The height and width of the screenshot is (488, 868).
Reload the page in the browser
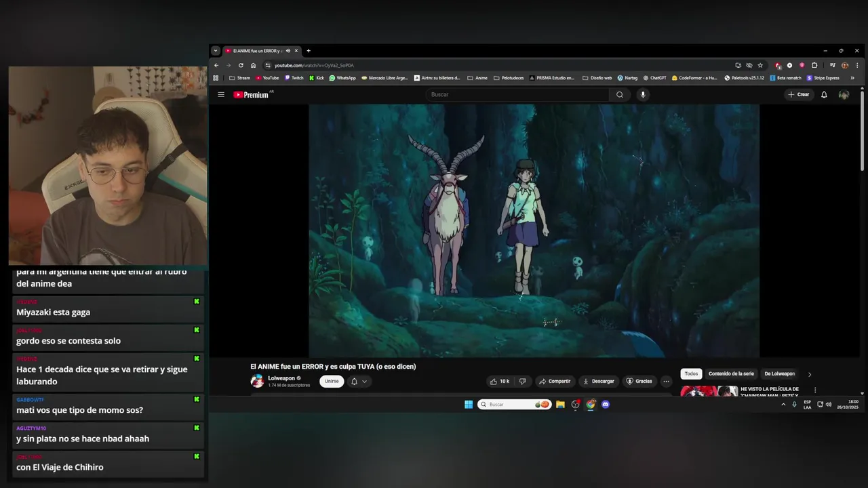[241, 66]
